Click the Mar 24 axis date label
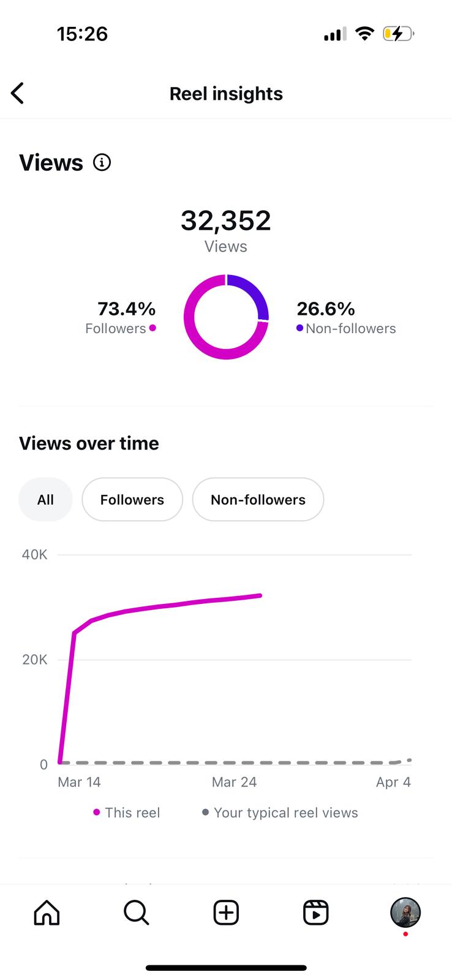The height and width of the screenshot is (980, 452). [234, 782]
